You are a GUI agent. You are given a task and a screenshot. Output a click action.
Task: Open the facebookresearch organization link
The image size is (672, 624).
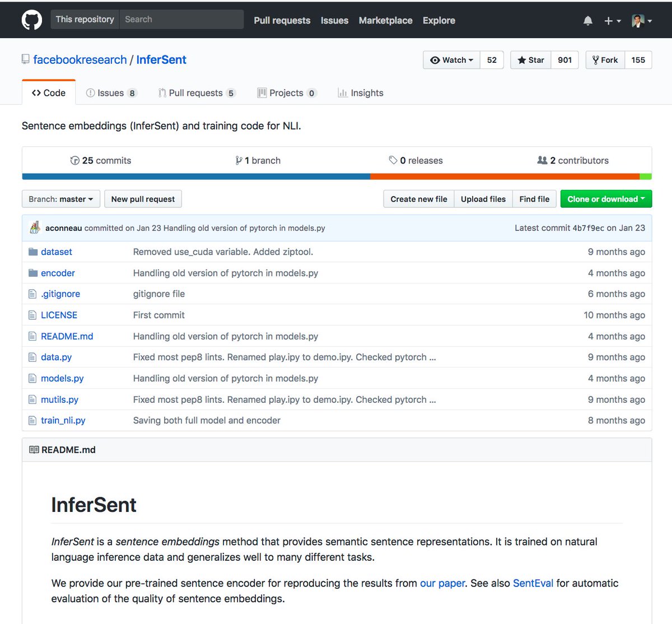(x=80, y=60)
